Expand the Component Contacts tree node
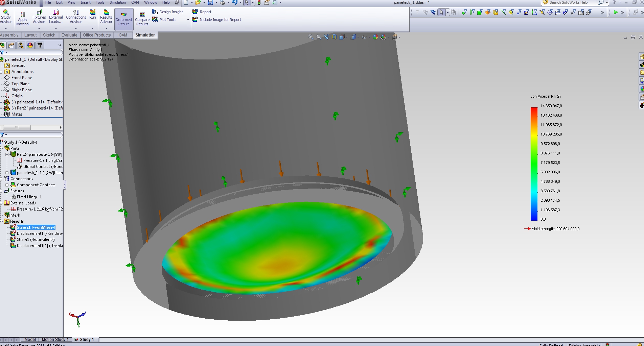Image resolution: width=644 pixels, height=346 pixels. click(7, 185)
